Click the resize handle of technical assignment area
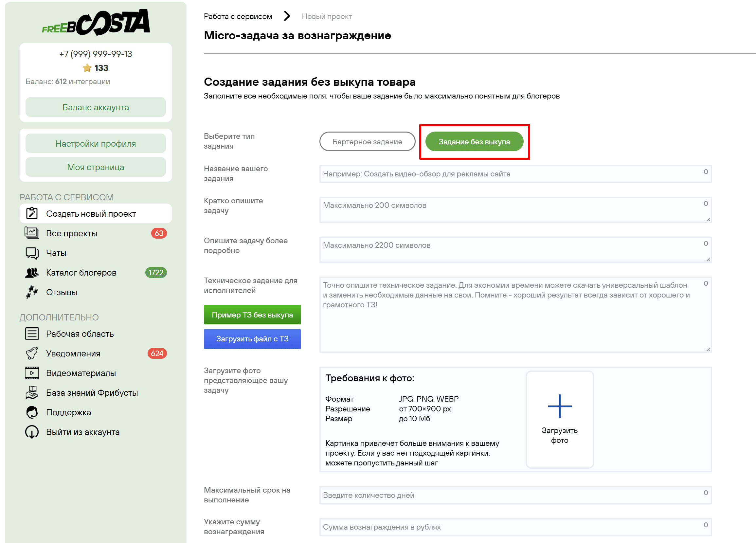 [x=708, y=349]
